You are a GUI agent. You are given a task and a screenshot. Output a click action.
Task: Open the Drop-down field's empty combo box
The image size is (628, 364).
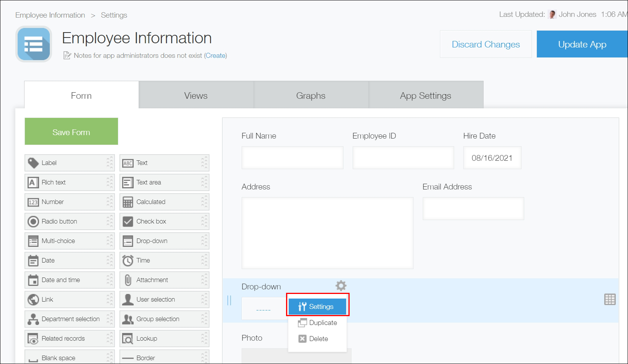(x=264, y=309)
